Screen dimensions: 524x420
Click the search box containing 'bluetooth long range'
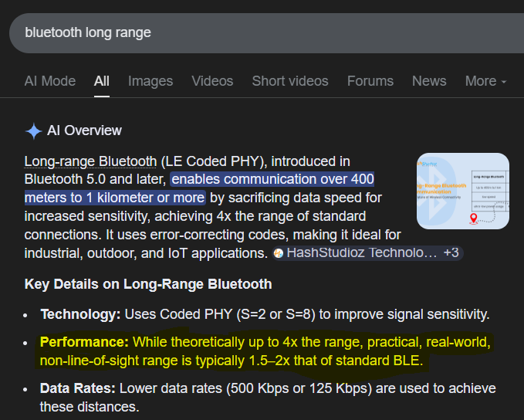click(x=267, y=32)
